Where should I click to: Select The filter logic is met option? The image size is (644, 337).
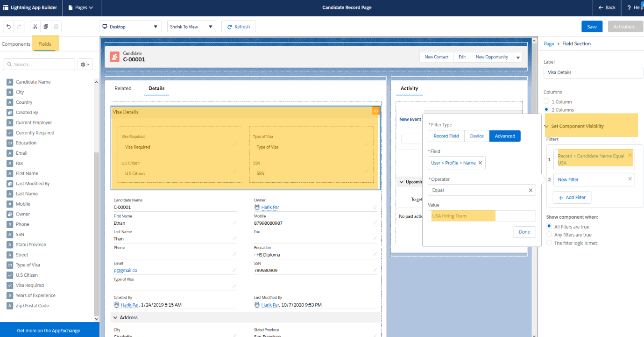tap(549, 243)
